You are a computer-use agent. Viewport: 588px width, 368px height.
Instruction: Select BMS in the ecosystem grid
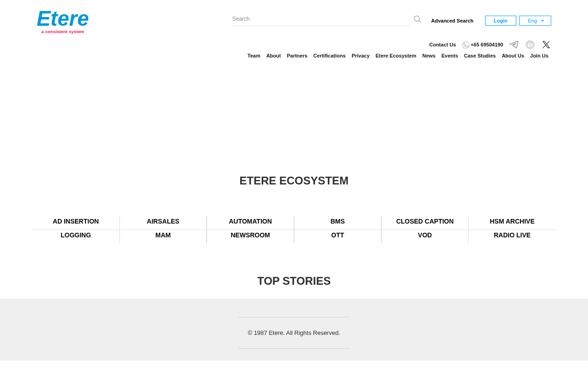coord(338,221)
